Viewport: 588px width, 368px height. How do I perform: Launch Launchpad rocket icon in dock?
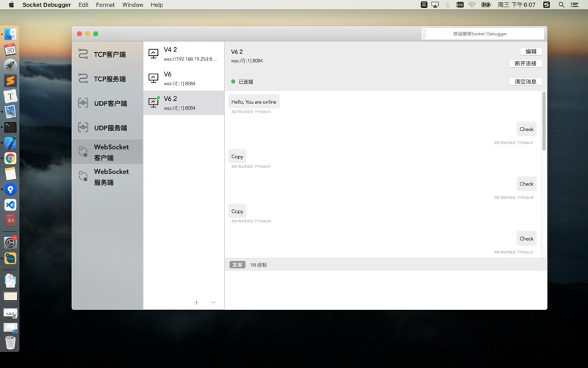(x=10, y=65)
